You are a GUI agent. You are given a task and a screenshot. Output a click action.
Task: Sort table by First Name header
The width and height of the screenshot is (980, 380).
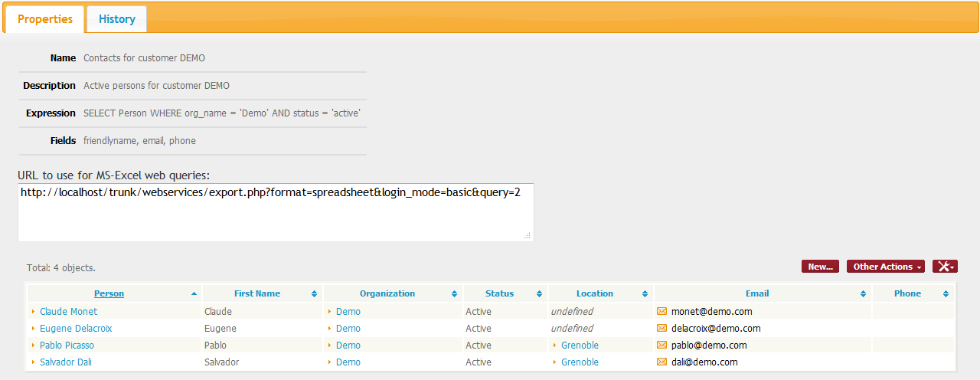point(256,293)
